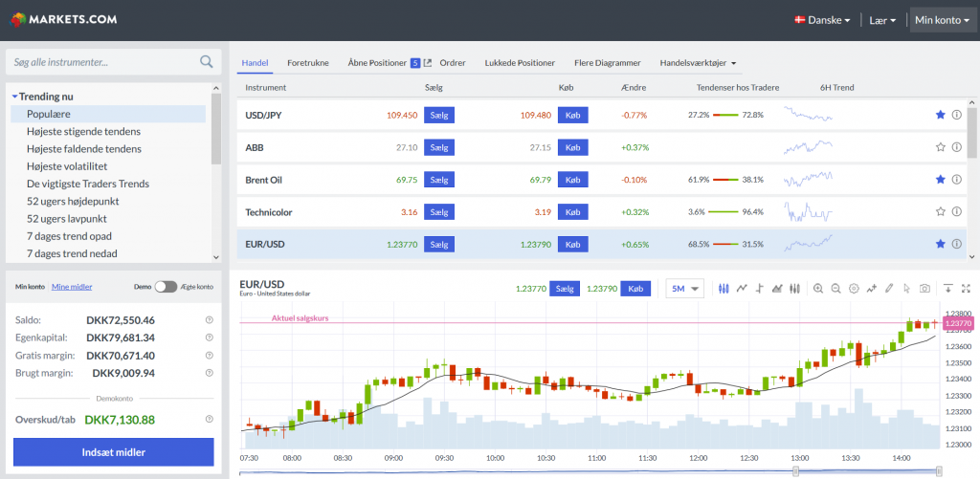Screen dimensions: 980x479
Task: Add an indicator with the plus-line icon
Action: click(871, 289)
